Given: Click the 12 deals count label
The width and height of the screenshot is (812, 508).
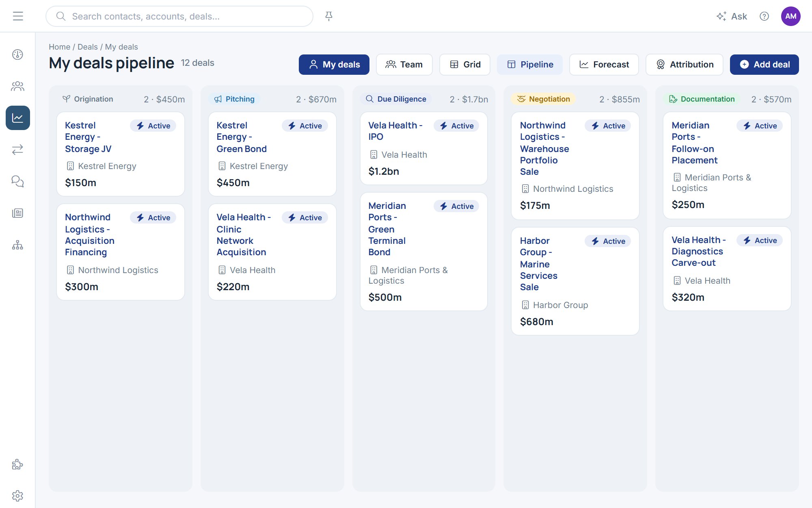Looking at the screenshot, I should (x=197, y=63).
